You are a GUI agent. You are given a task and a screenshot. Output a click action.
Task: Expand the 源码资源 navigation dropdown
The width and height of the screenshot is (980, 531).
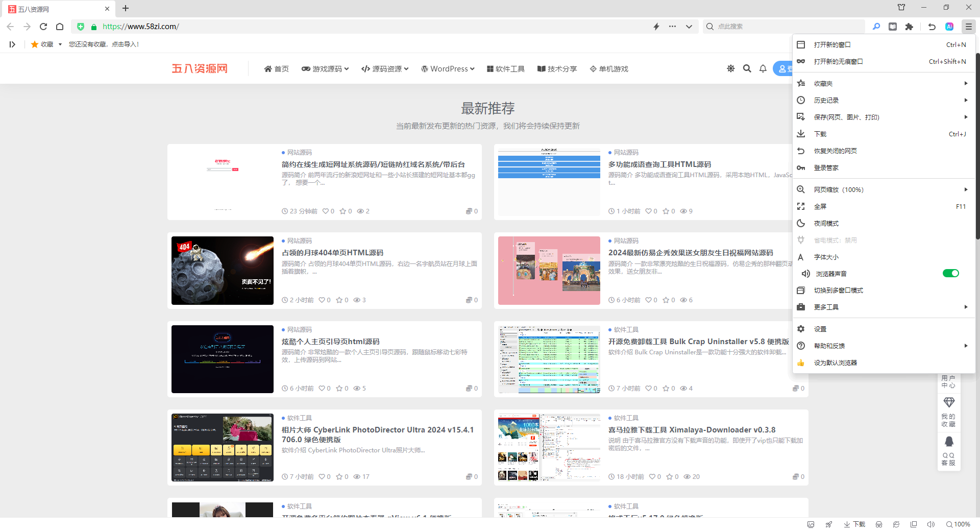(385, 69)
